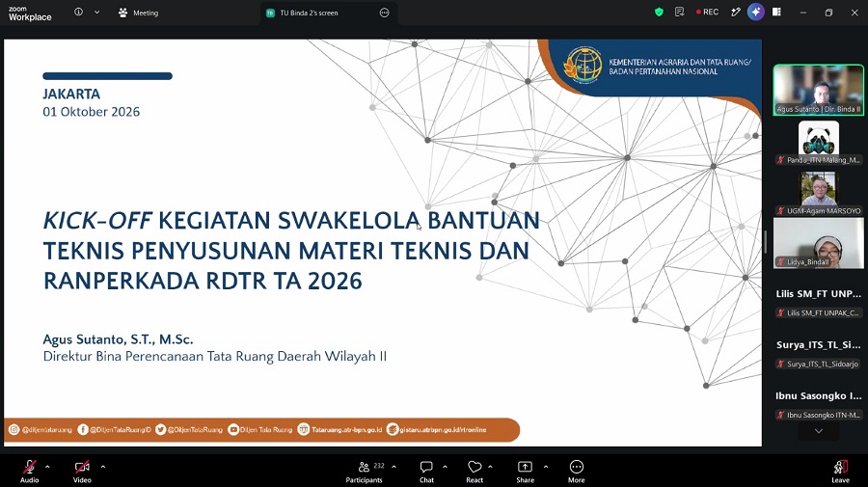Select Lidya_BindaII video tile
The width and height of the screenshot is (868, 487).
(818, 243)
